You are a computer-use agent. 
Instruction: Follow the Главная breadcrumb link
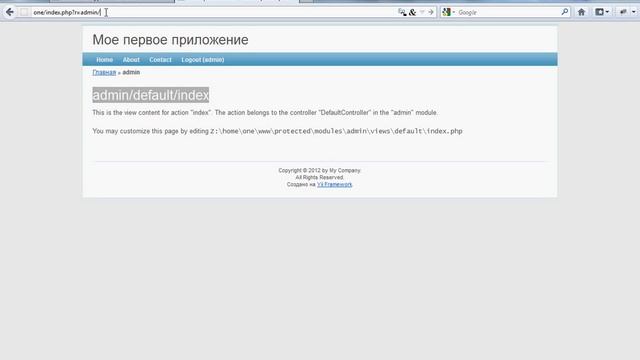point(104,72)
